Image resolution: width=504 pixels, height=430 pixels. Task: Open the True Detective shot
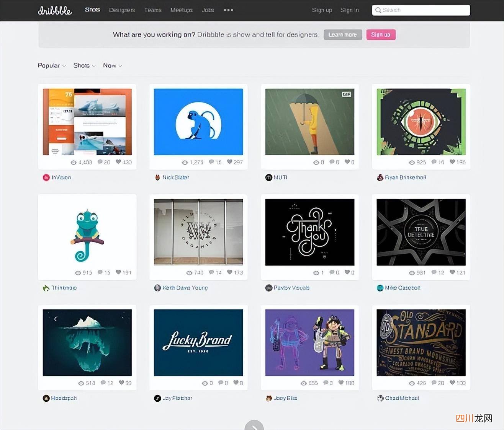421,232
